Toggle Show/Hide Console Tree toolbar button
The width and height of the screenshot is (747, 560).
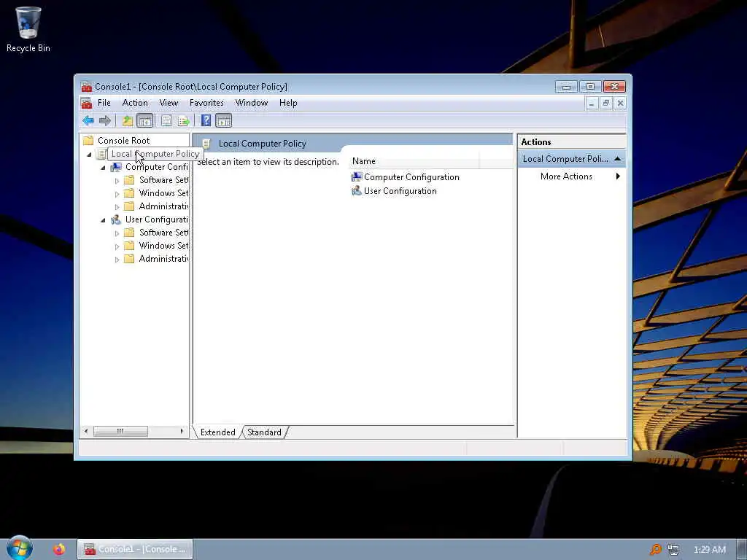(145, 121)
